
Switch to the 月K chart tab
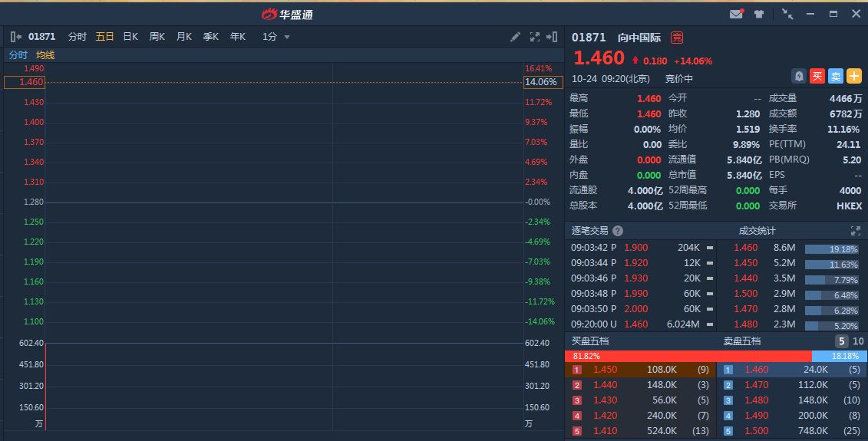[183, 37]
